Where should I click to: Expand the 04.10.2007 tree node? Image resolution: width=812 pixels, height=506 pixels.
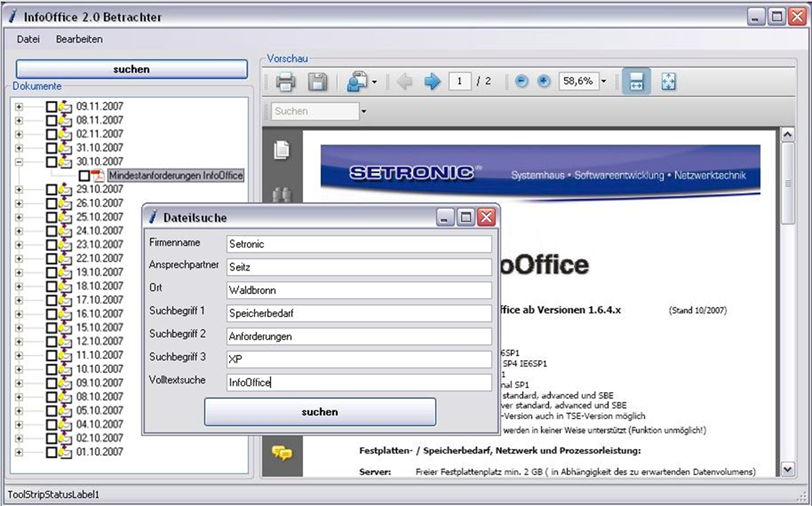pyautogui.click(x=19, y=424)
